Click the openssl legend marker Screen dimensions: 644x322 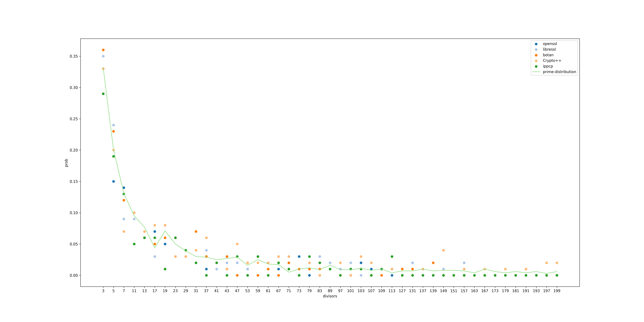point(536,44)
